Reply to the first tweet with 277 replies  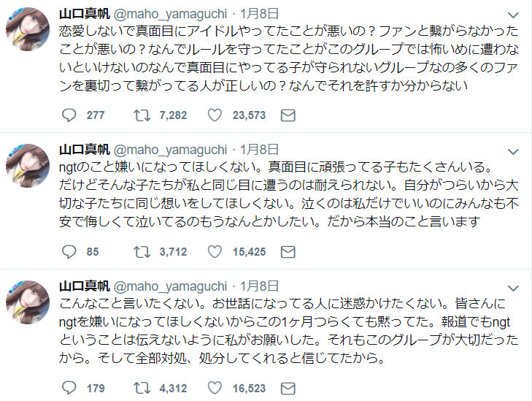pos(69,115)
